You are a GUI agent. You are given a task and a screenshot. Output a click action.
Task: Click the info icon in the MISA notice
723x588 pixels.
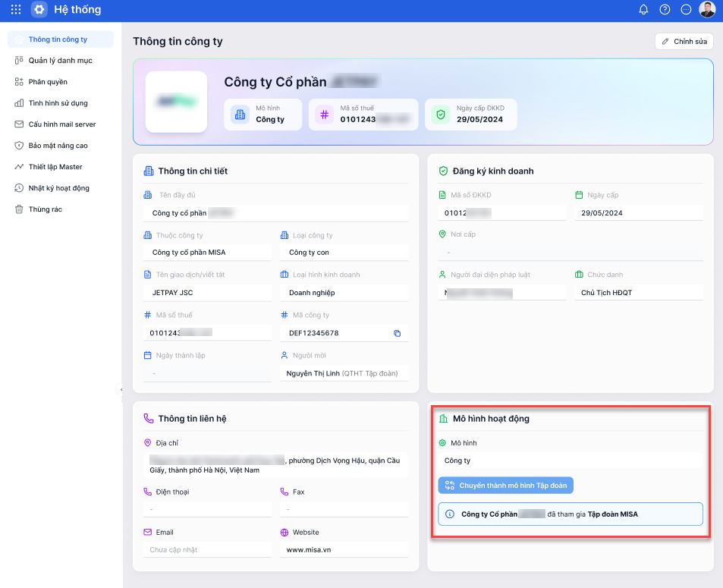coord(450,514)
